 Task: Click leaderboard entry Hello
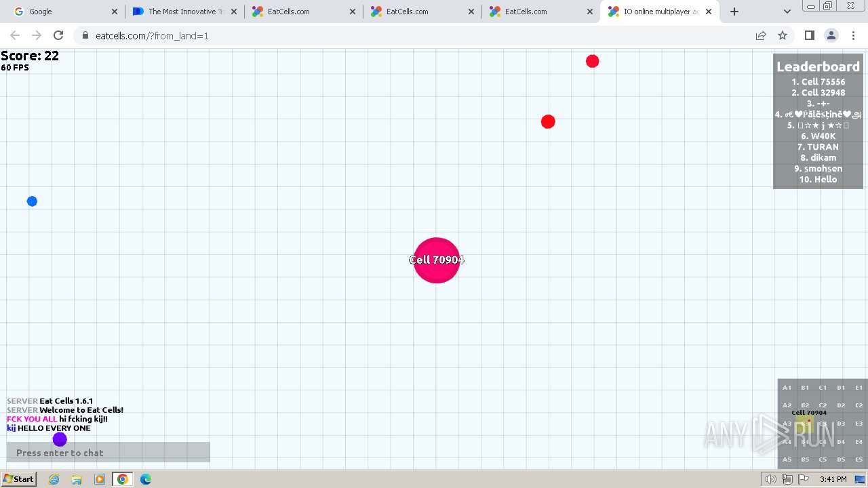818,179
